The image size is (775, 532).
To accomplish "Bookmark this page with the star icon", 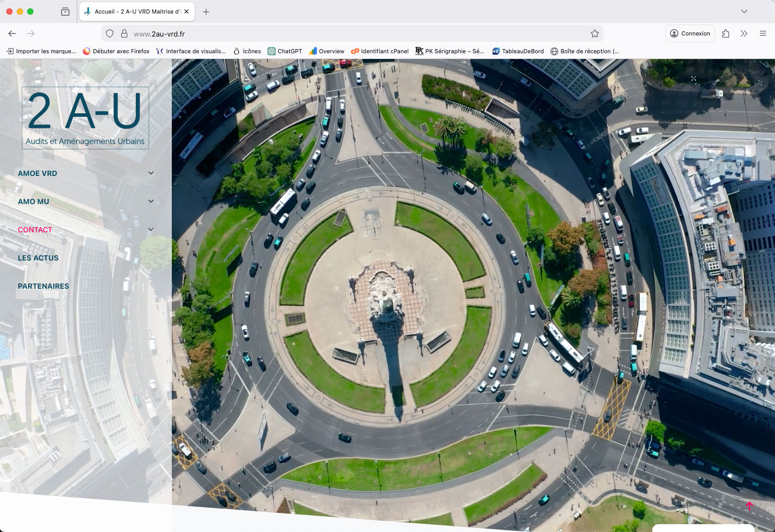I will [x=594, y=33].
